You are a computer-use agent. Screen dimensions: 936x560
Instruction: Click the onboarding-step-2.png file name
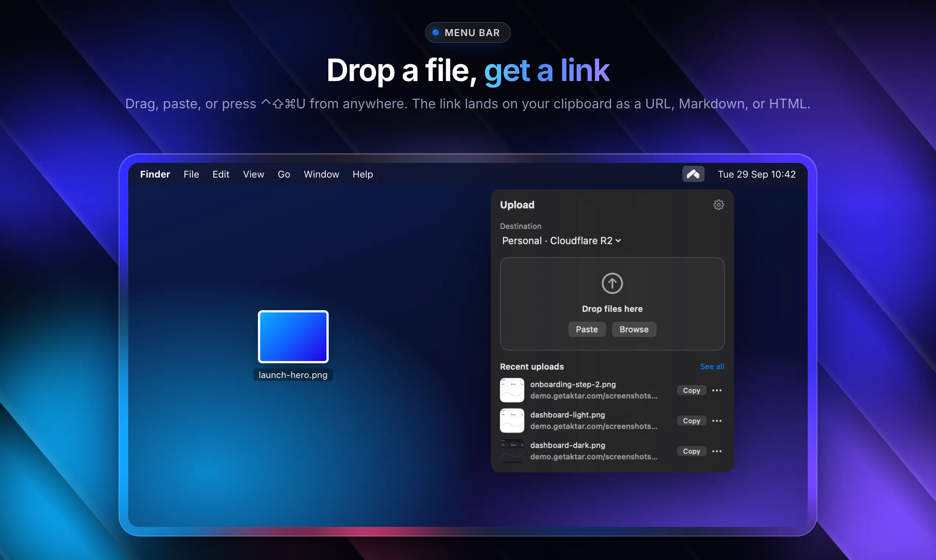pos(573,384)
